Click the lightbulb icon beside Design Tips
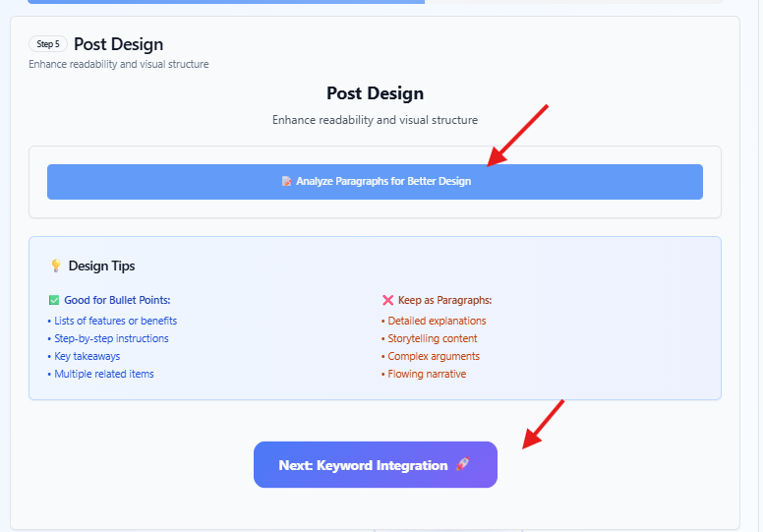 click(56, 266)
